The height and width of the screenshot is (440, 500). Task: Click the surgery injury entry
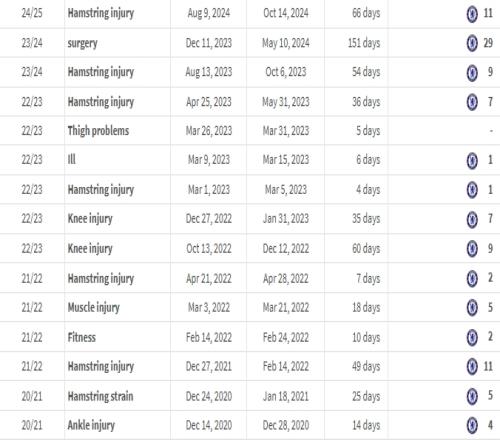(82, 43)
